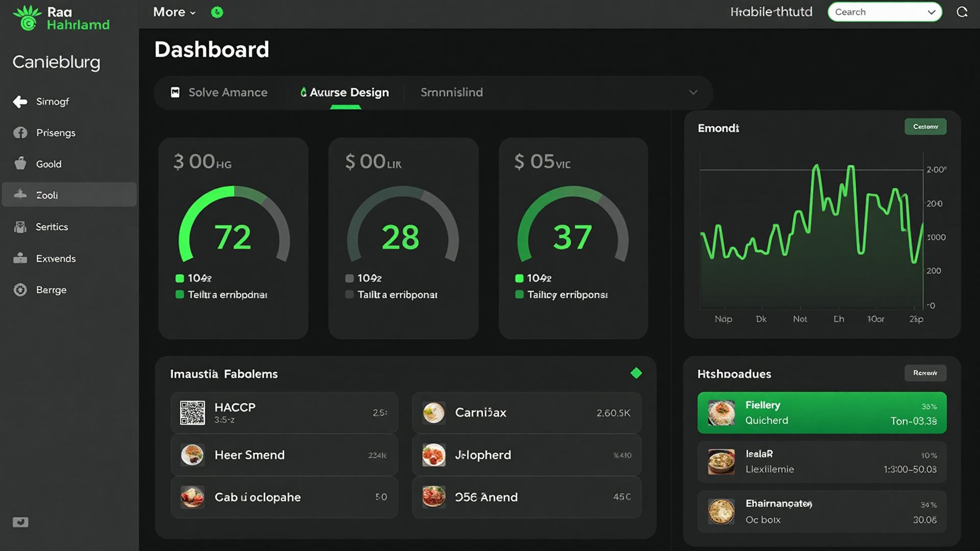Select the Goold apple icon

(20, 164)
